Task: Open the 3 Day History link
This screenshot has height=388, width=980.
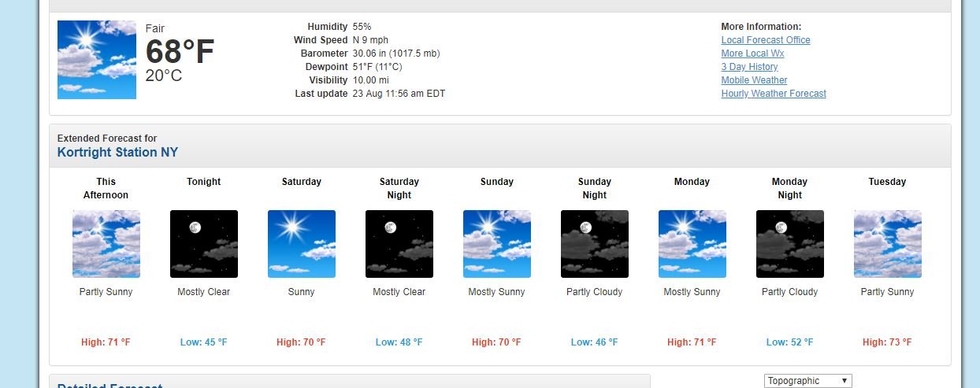Action: [x=749, y=67]
